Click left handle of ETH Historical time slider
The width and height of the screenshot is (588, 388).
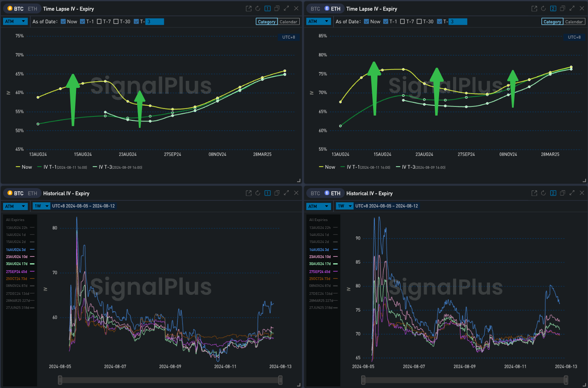363,380
